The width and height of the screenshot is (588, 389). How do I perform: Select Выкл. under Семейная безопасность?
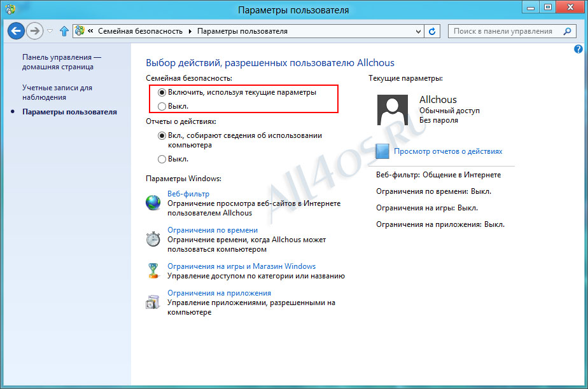click(x=162, y=106)
